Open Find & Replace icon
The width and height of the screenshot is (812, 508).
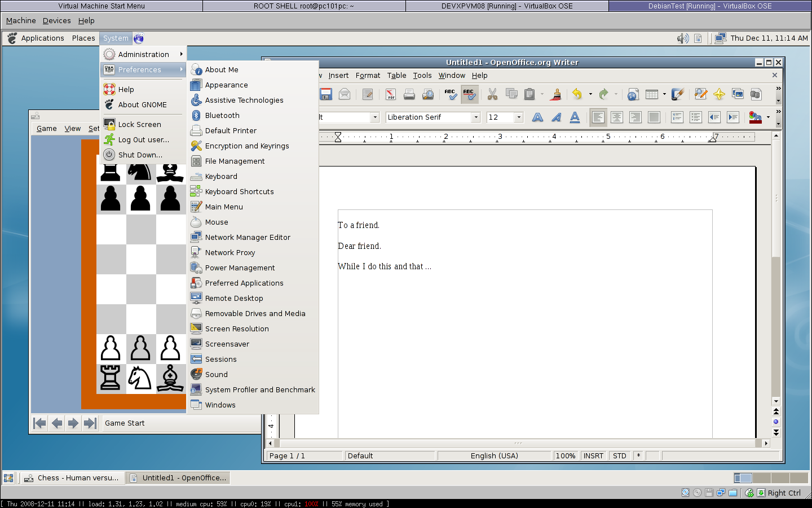pos(700,94)
